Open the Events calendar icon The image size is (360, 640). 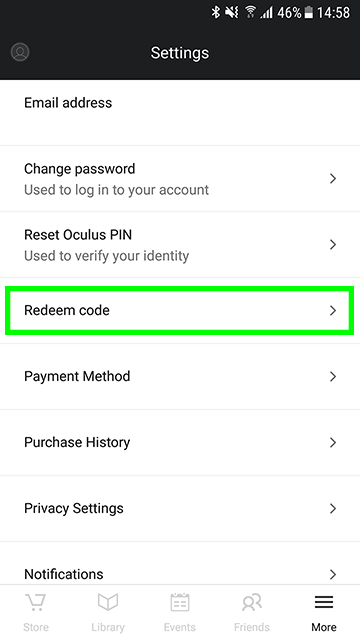tap(180, 602)
